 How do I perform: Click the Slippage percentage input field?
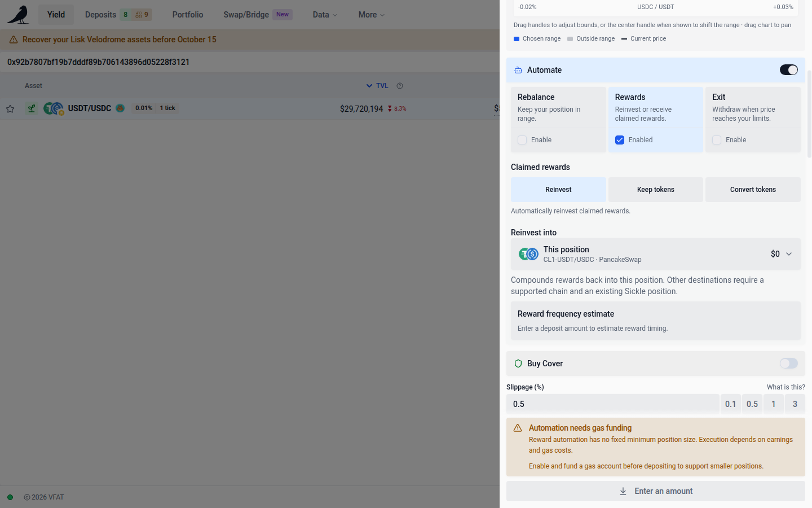pos(612,404)
